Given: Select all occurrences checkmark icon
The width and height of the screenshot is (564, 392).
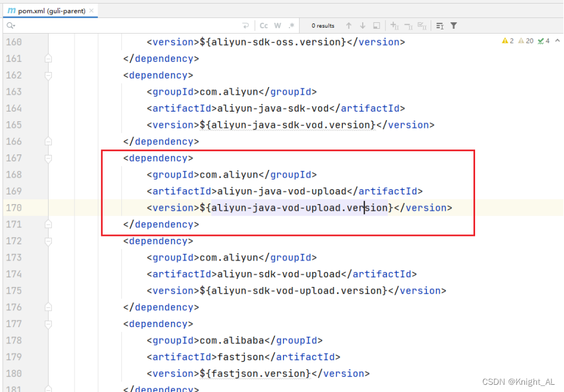Looking at the screenshot, I should pyautogui.click(x=422, y=26).
